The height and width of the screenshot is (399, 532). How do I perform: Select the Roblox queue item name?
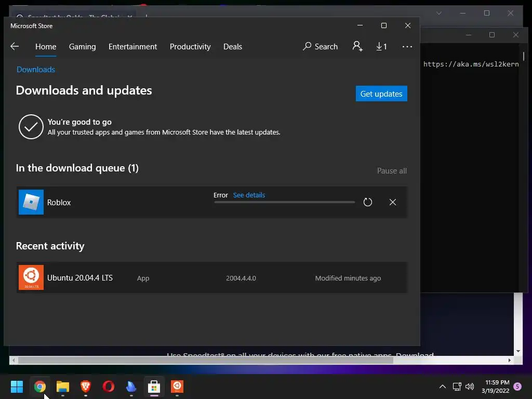click(59, 203)
